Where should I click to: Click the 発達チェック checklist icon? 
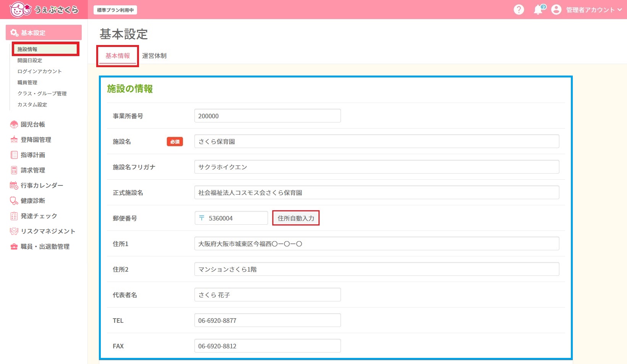point(14,216)
